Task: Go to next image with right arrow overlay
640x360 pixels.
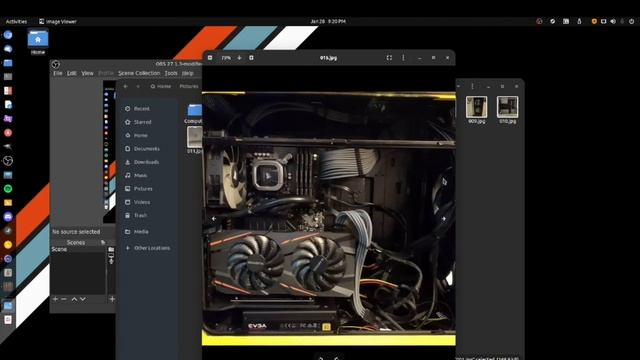Action: coord(444,219)
